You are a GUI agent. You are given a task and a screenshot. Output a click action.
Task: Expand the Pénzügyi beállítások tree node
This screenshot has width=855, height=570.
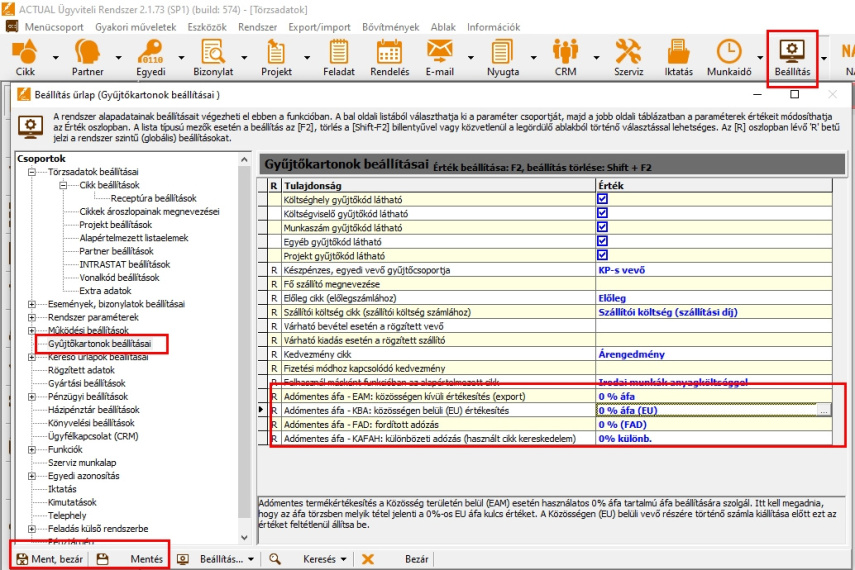(33, 396)
